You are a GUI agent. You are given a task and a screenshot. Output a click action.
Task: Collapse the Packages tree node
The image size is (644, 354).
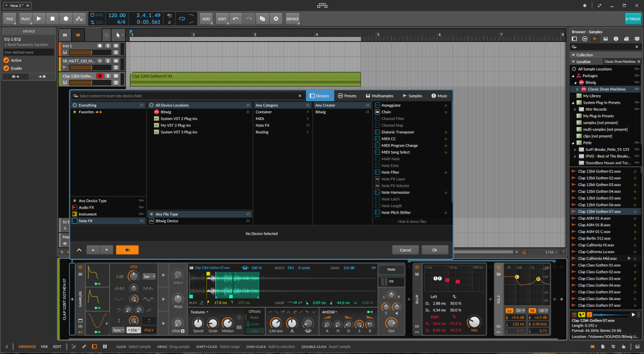(574, 75)
